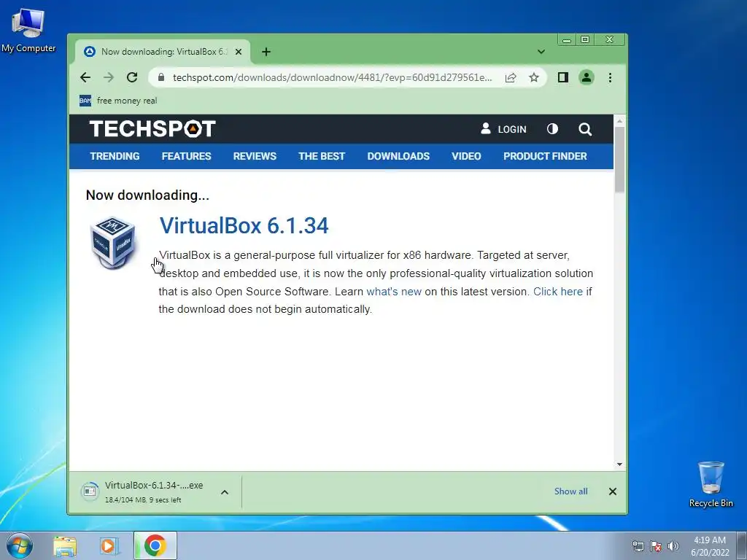Image resolution: width=747 pixels, height=560 pixels.
Task: Close the 'Now downloading: VirtualBox' tab
Action: click(x=239, y=52)
